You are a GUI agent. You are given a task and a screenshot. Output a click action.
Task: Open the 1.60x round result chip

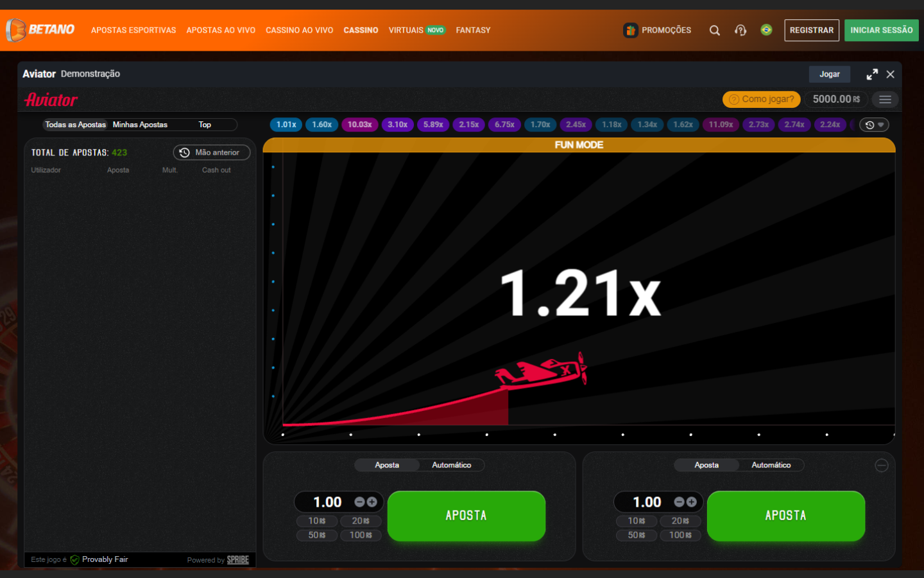322,125
